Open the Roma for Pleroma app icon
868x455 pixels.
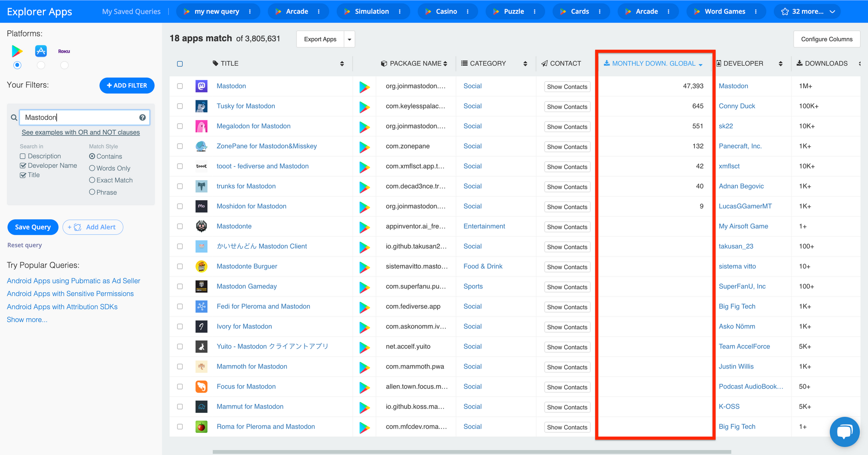[x=201, y=427]
